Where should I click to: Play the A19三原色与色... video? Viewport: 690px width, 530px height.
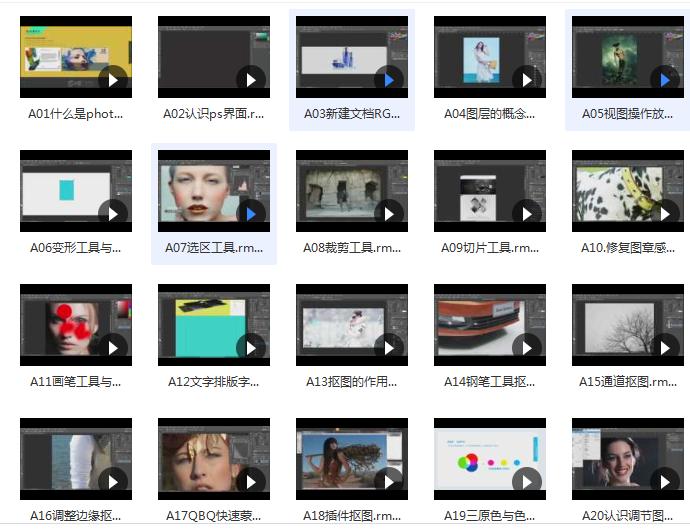pos(527,482)
